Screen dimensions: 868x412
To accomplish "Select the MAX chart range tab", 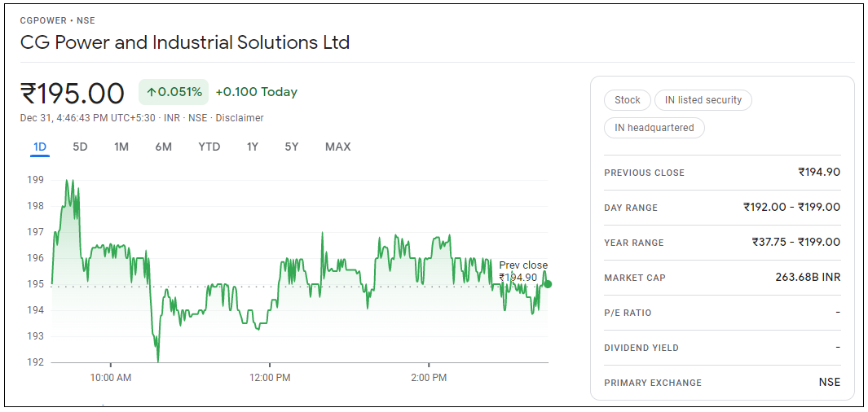I will pos(337,147).
